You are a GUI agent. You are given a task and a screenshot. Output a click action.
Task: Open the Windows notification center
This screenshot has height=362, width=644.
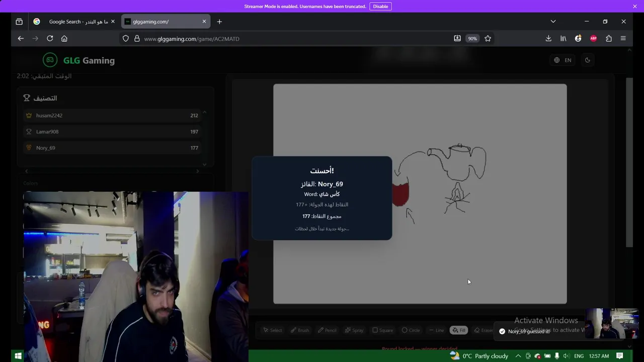pyautogui.click(x=620, y=356)
